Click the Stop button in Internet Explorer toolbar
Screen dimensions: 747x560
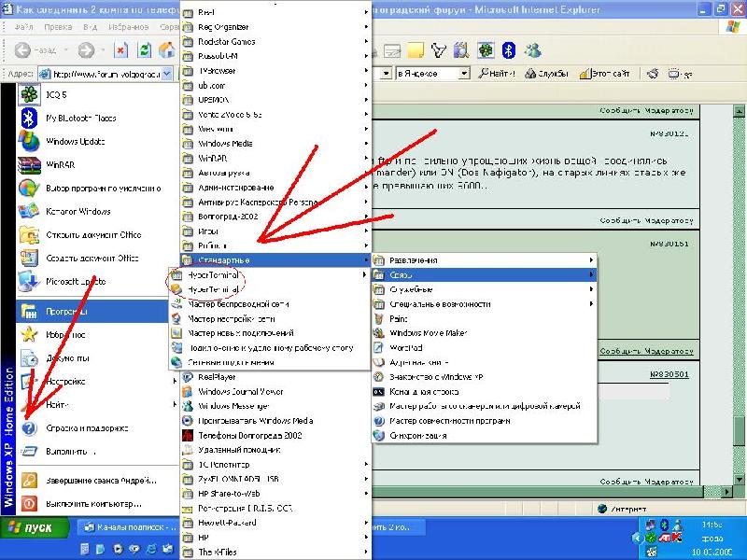point(121,50)
